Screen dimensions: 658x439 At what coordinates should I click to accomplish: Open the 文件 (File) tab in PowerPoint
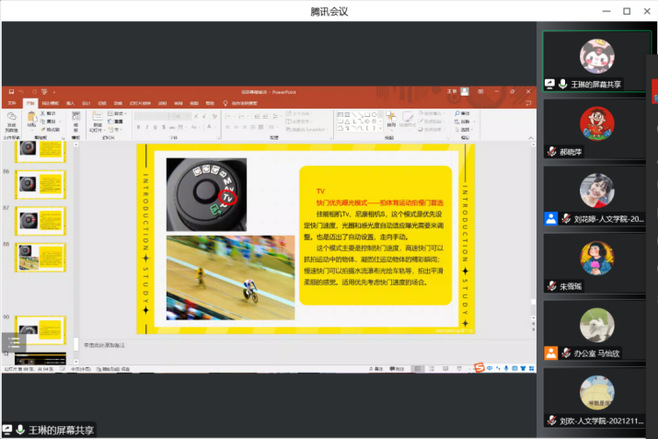[12, 103]
